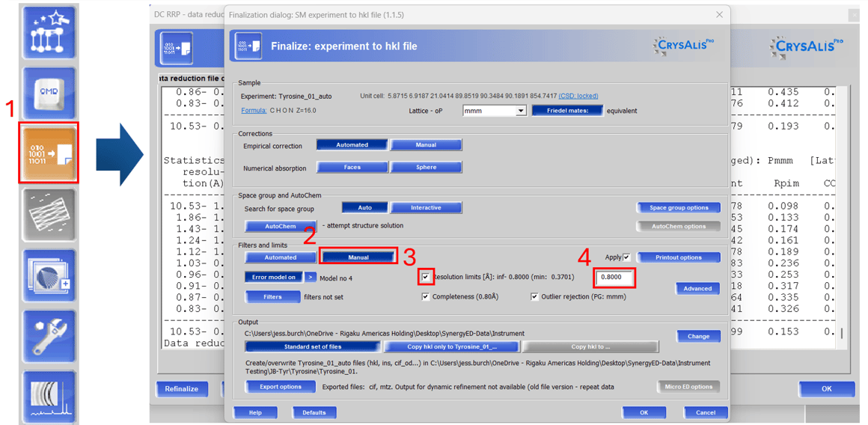This screenshot has width=868, height=425.
Task: Open Export options
Action: [280, 387]
